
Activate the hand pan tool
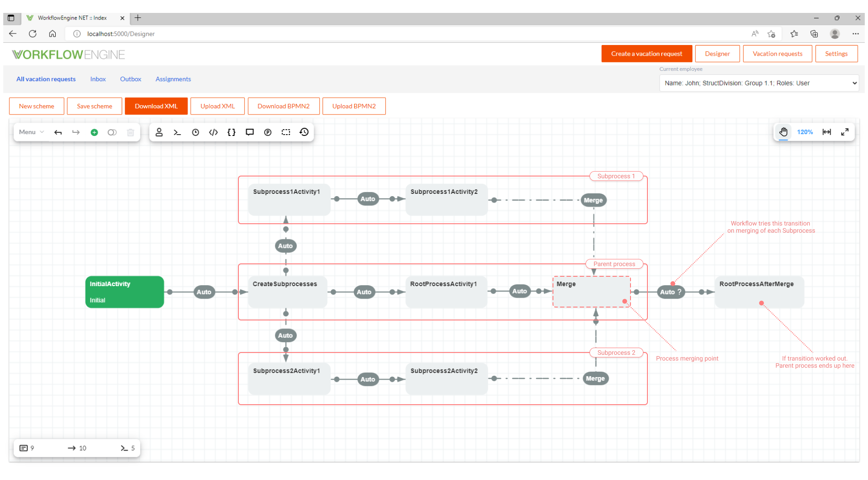783,132
